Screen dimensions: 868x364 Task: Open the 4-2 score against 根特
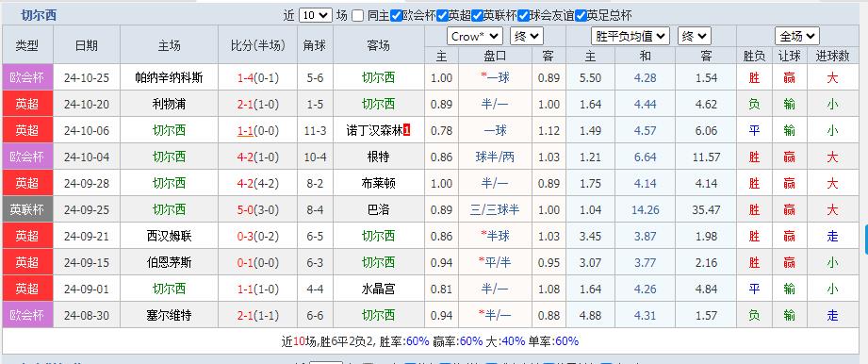(x=246, y=157)
